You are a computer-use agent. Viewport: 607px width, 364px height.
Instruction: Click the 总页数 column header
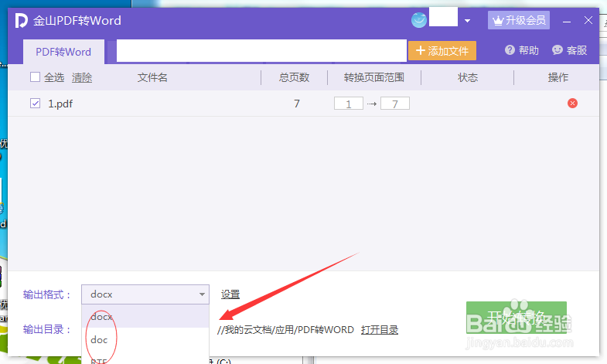point(294,77)
